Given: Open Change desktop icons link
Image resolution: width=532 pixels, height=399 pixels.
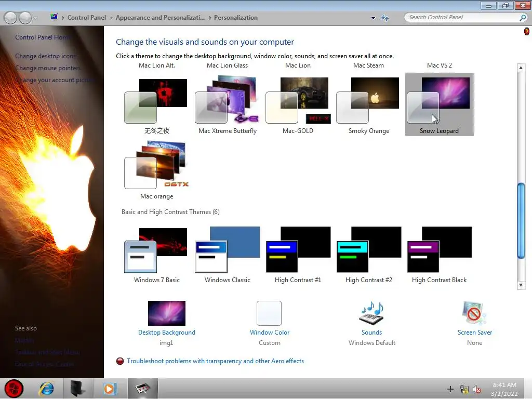Looking at the screenshot, I should [46, 56].
